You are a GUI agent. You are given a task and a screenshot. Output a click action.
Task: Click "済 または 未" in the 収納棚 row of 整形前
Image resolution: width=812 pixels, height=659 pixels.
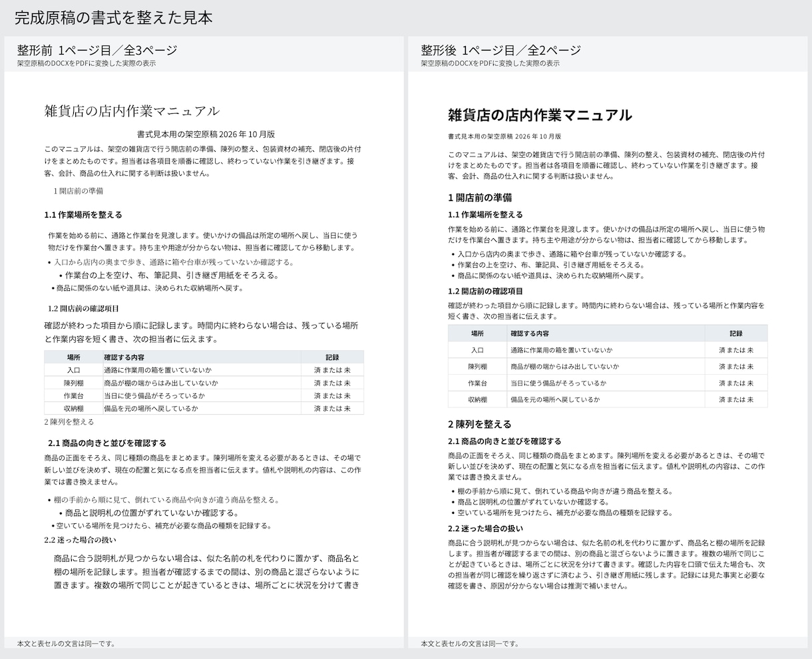click(332, 408)
